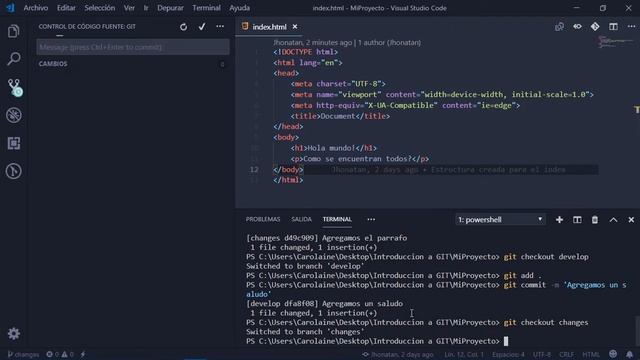Commit changes with the checkmark icon

pyautogui.click(x=202, y=27)
